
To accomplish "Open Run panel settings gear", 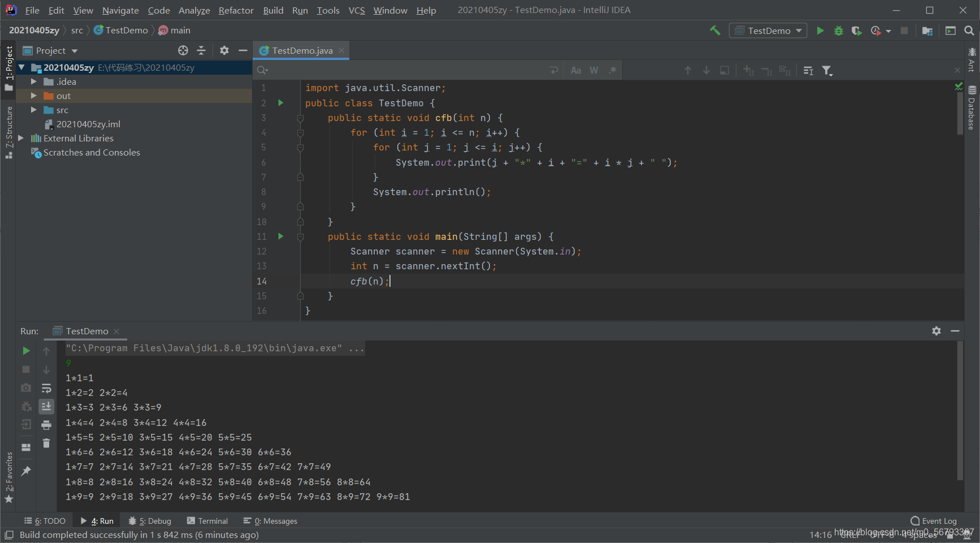I will click(936, 331).
